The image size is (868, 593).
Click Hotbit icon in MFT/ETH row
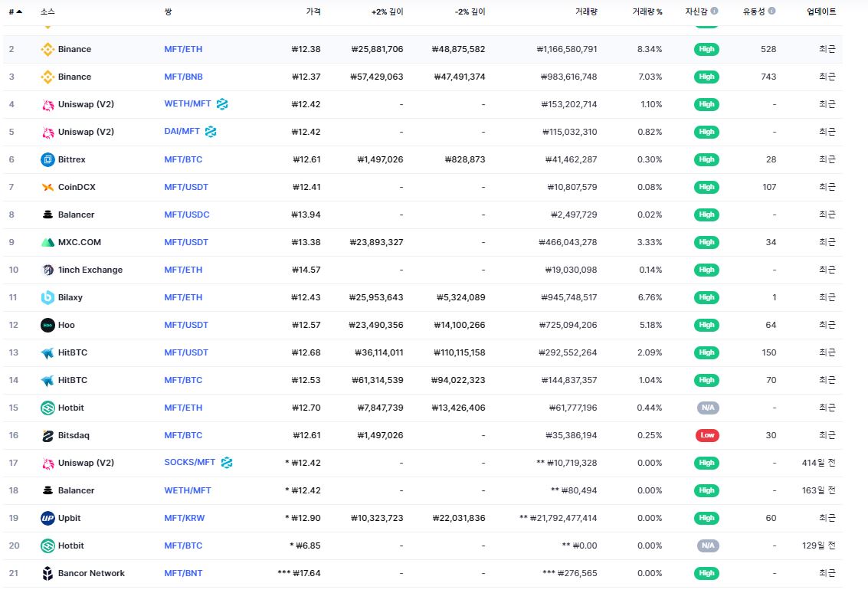(x=47, y=408)
